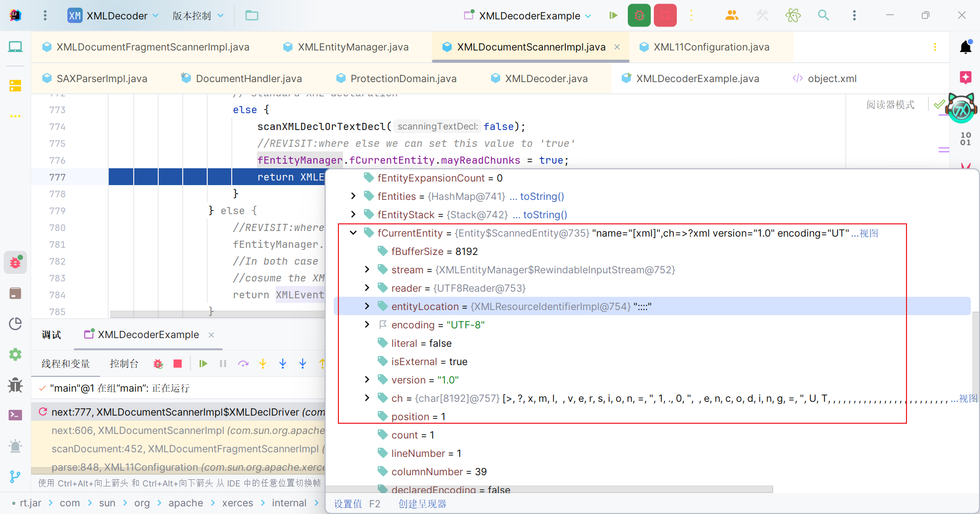The width and height of the screenshot is (980, 514).
Task: Open the AI Assistant pink star icon
Action: point(965,78)
